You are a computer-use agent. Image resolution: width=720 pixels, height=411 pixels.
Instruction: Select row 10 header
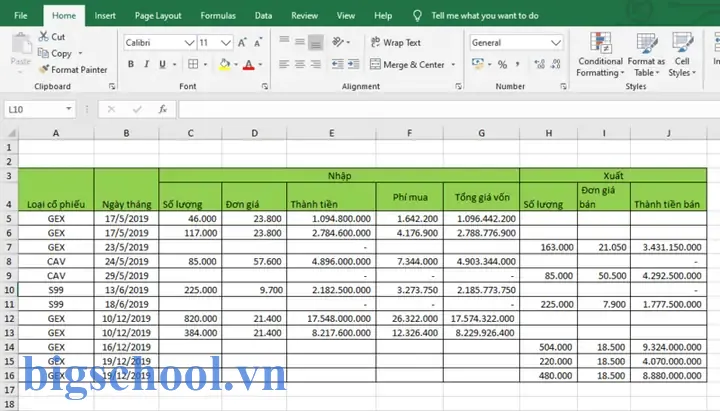9,290
